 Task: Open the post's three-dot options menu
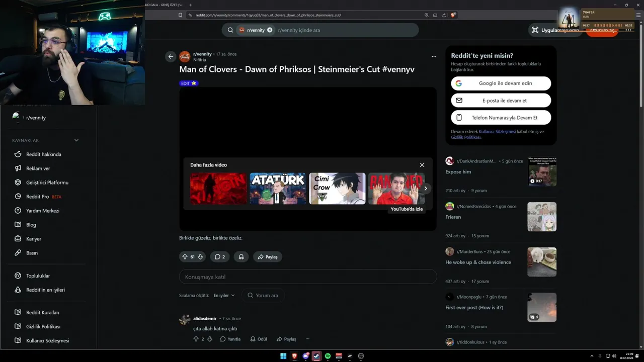pos(434,57)
